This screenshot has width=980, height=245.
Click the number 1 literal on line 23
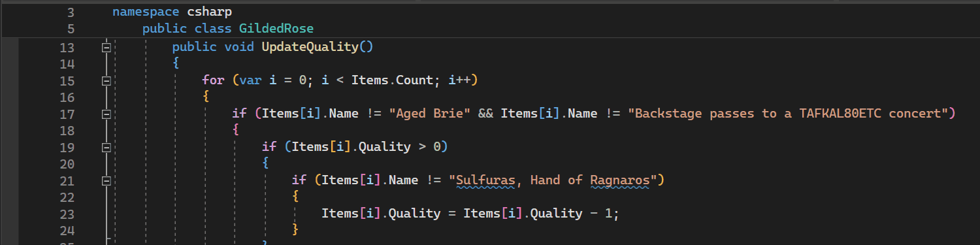coord(608,214)
